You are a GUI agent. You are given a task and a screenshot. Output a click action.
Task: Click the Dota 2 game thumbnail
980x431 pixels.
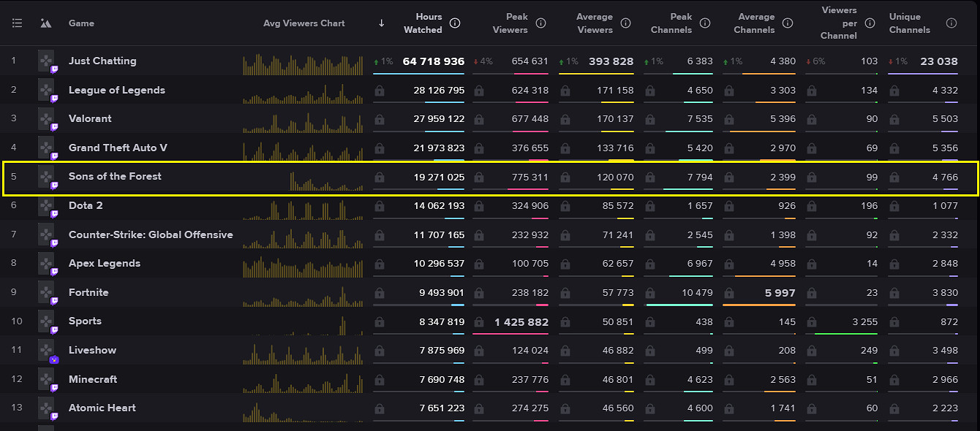pyautogui.click(x=47, y=207)
